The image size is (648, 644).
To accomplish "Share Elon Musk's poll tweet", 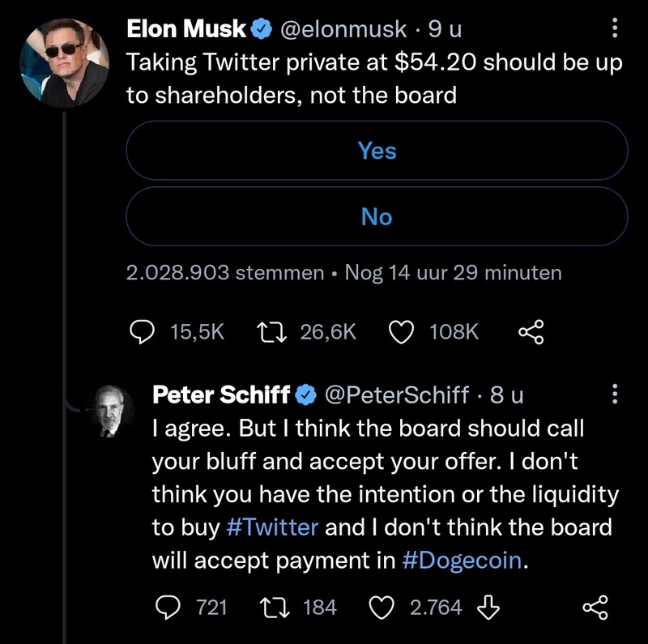I will coord(531,332).
